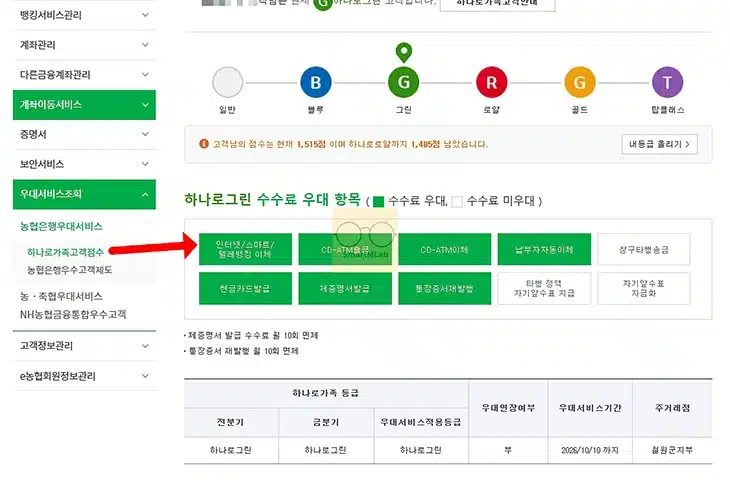The height and width of the screenshot is (481, 730).
Task: Click the 우대연장여부 column header
Action: [508, 408]
